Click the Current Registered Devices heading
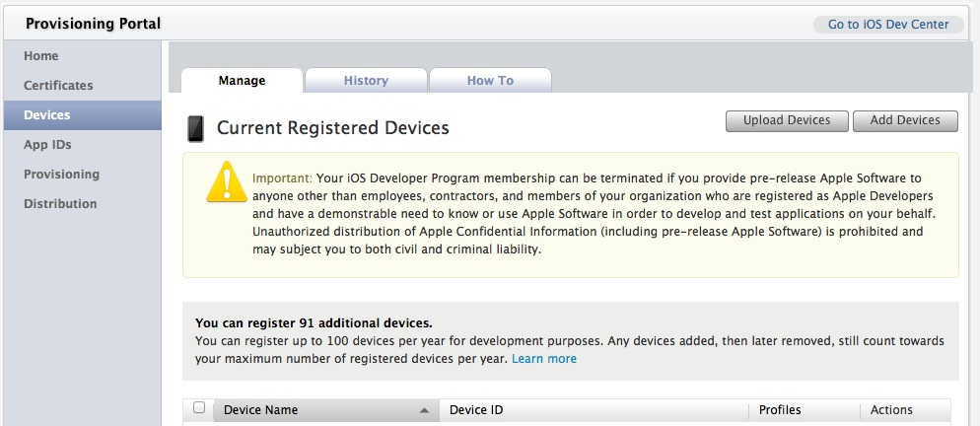Viewport: 980px width, 426px height. point(332,128)
